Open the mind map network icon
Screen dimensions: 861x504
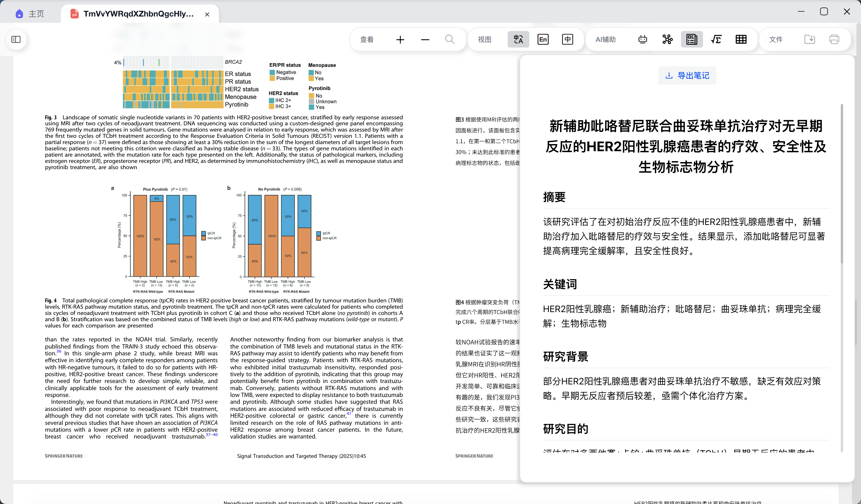click(x=667, y=40)
